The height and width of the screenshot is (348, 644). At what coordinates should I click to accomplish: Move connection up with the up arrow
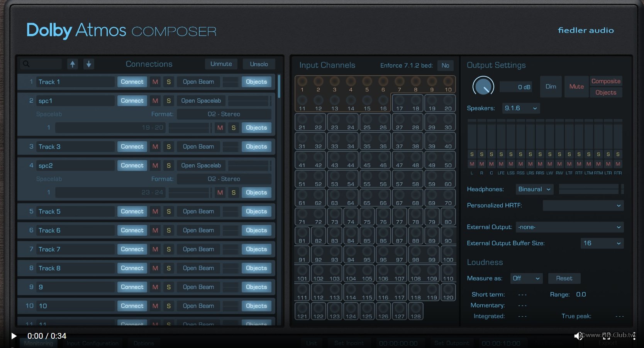[73, 64]
